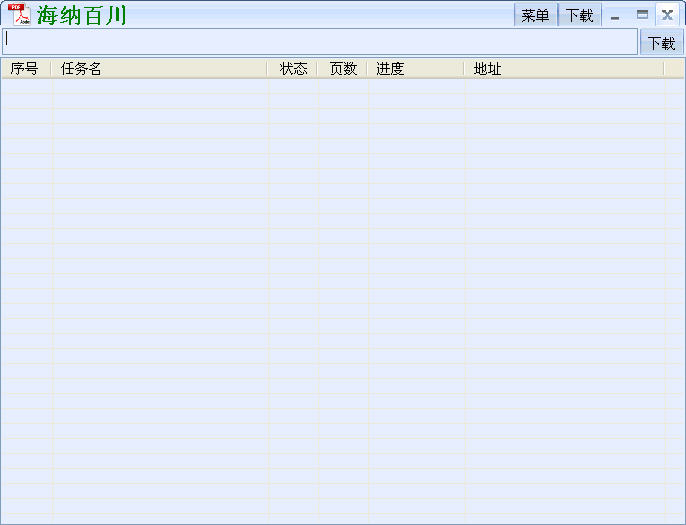Open the 下载 tab in title bar
686x525 pixels.
[x=579, y=15]
